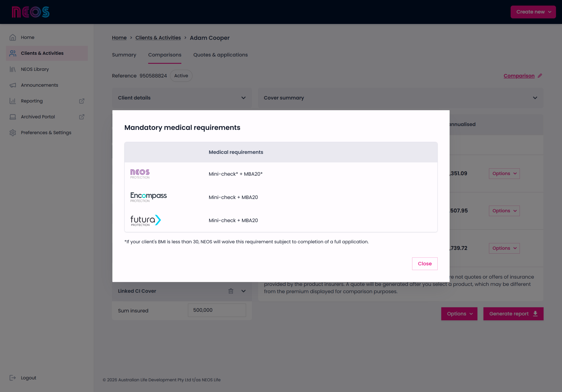Expand the Client details panel
The width and height of the screenshot is (562, 392).
[x=182, y=98]
